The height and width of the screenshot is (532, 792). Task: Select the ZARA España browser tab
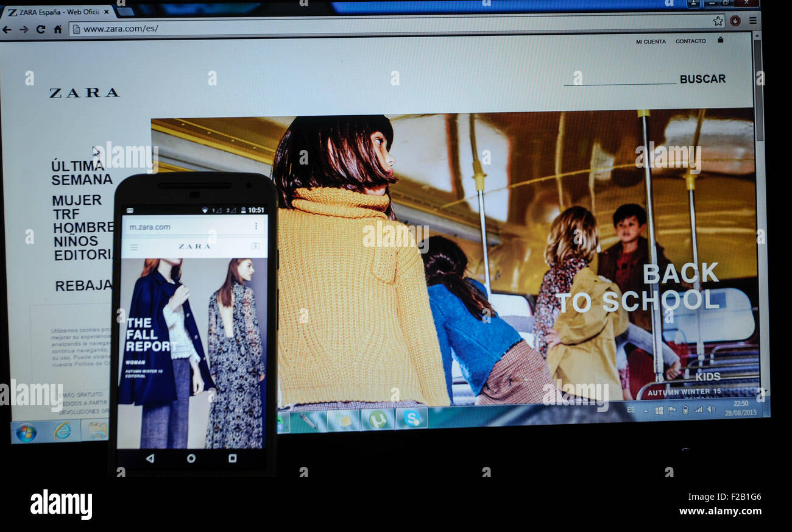(x=58, y=12)
